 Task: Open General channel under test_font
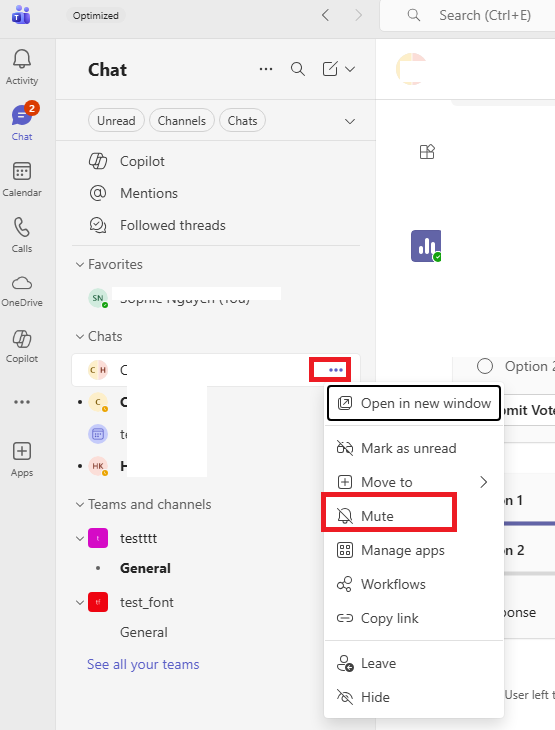coord(144,632)
